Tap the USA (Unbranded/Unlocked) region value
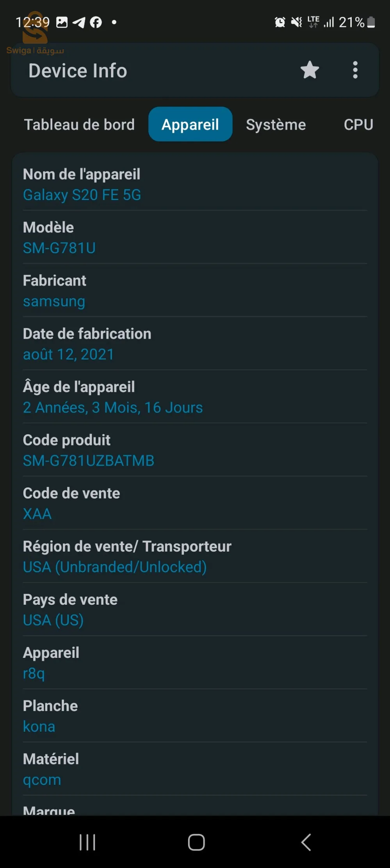The width and height of the screenshot is (390, 868). (x=115, y=567)
